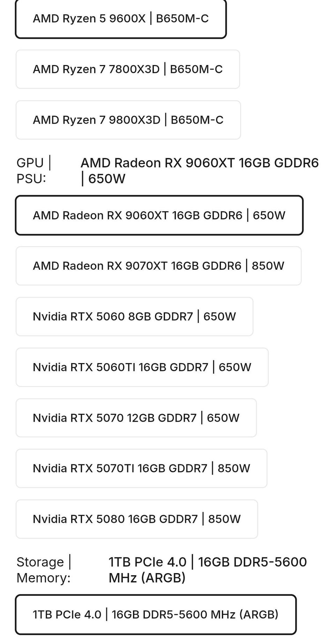Select AMD Ryzen 5 9600X B650M-C option
The image size is (335, 644).
pyautogui.click(x=121, y=19)
